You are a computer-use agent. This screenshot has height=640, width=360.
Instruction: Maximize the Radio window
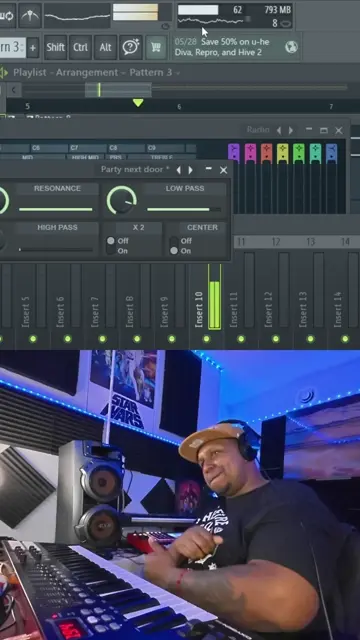[324, 130]
